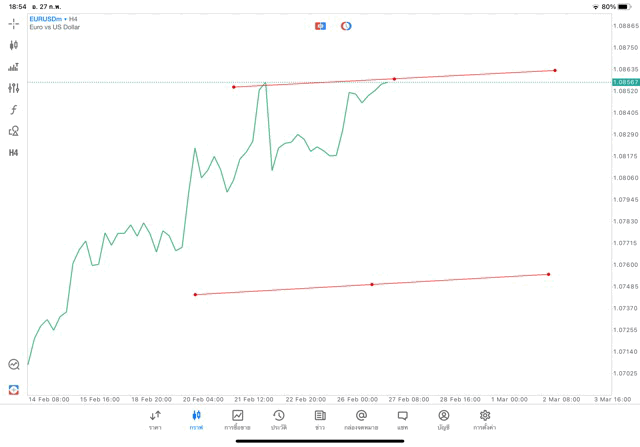Open chart search magnifier icon
Viewport: 640px width, 447px height.
(14, 365)
